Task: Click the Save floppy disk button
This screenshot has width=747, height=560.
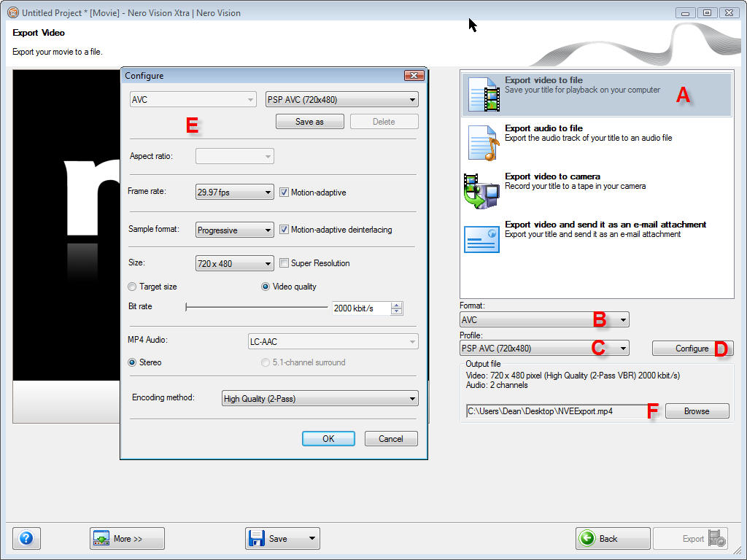Action: click(x=274, y=539)
